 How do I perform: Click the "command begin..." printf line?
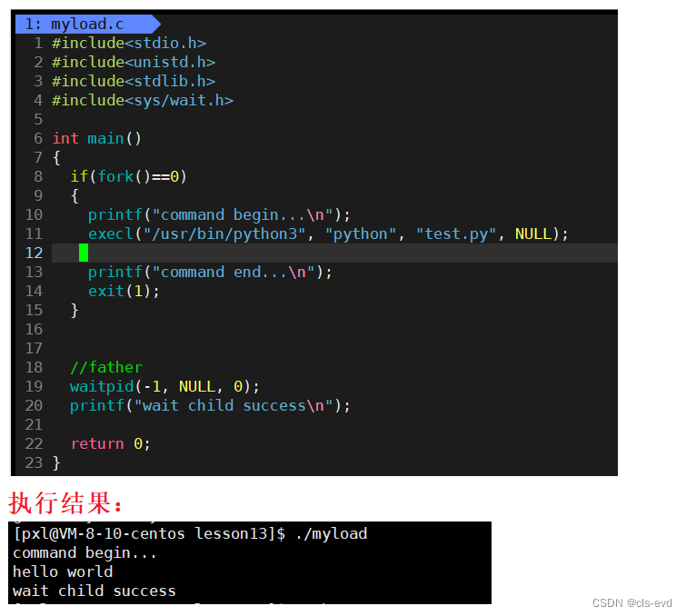click(x=219, y=214)
